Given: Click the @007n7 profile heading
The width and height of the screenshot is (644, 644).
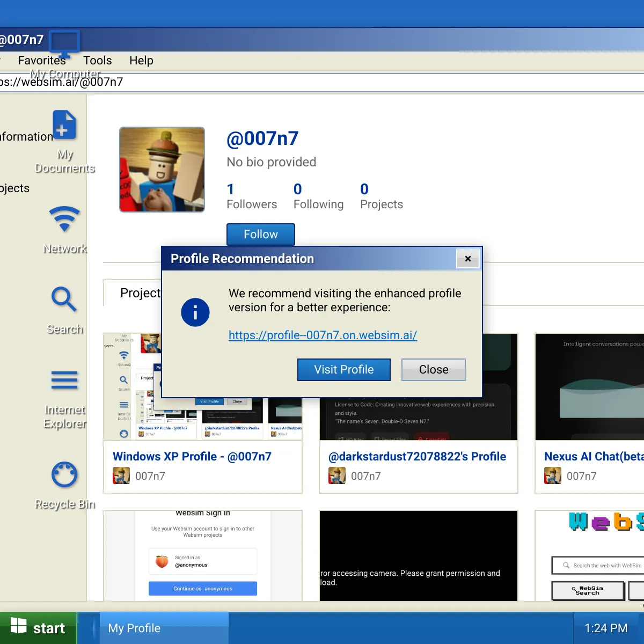Looking at the screenshot, I should (x=262, y=138).
